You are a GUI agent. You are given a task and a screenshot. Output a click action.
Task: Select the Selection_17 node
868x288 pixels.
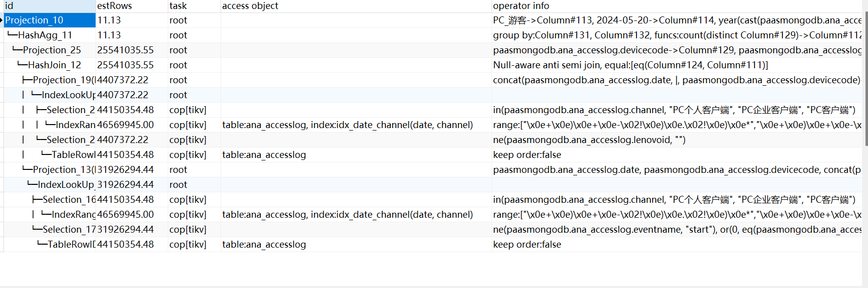[x=69, y=230]
